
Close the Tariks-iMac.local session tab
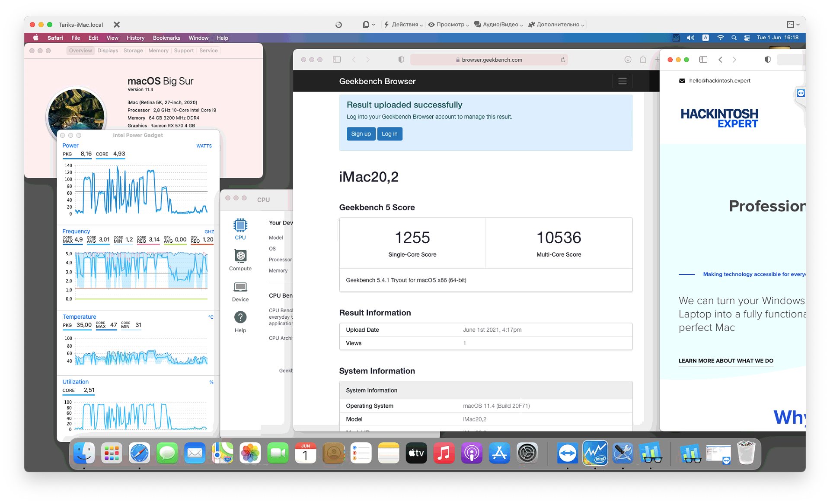[116, 25]
